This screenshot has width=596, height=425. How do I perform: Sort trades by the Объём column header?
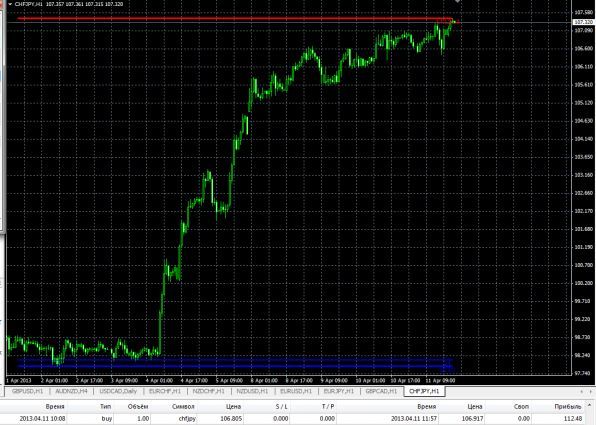coord(138,407)
